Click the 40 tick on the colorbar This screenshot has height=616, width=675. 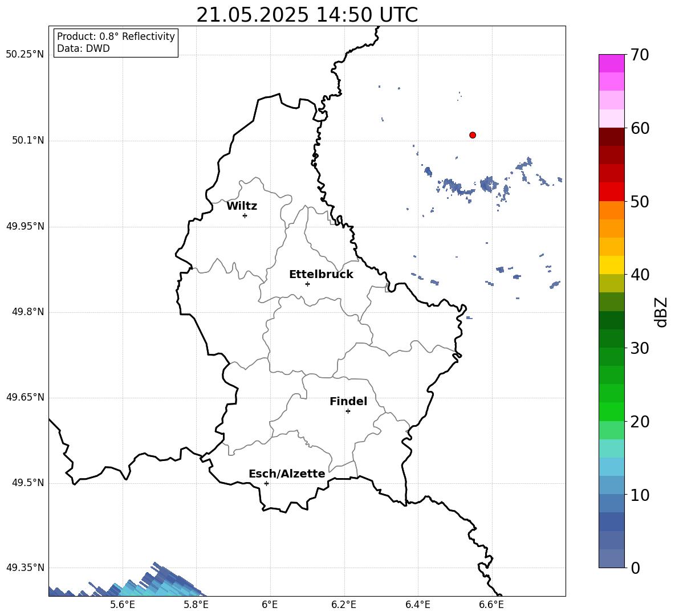[640, 275]
